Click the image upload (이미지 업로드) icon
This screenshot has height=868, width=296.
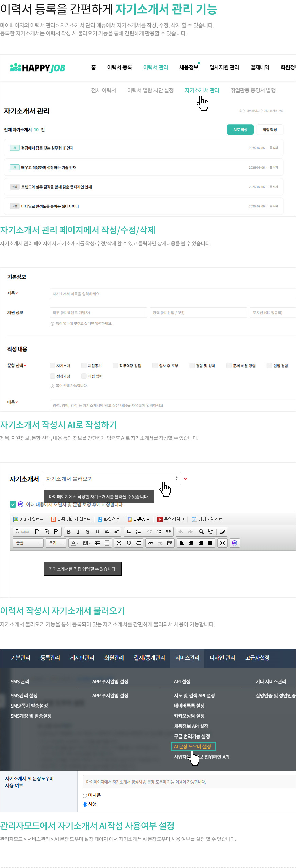(x=16, y=519)
